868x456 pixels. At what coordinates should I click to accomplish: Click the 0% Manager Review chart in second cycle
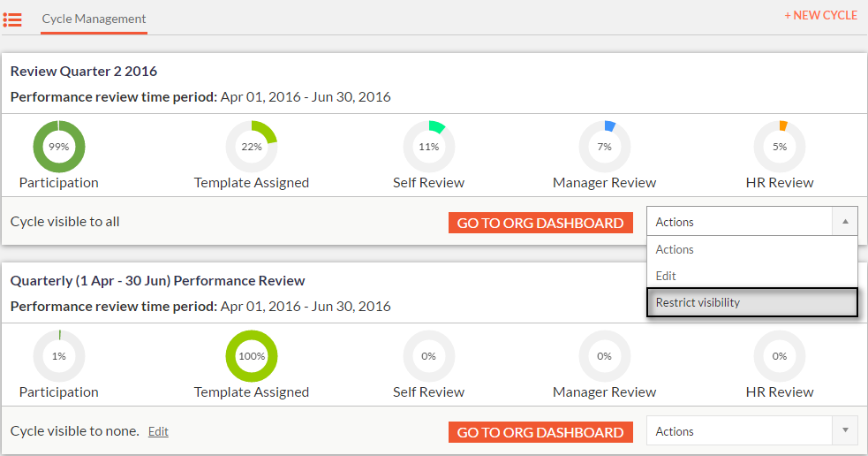(x=604, y=356)
